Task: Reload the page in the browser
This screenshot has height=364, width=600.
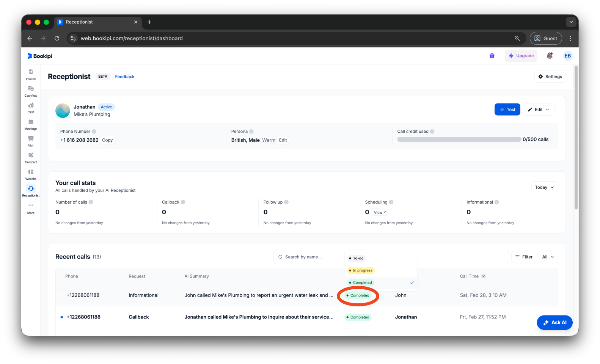Action: pos(57,38)
